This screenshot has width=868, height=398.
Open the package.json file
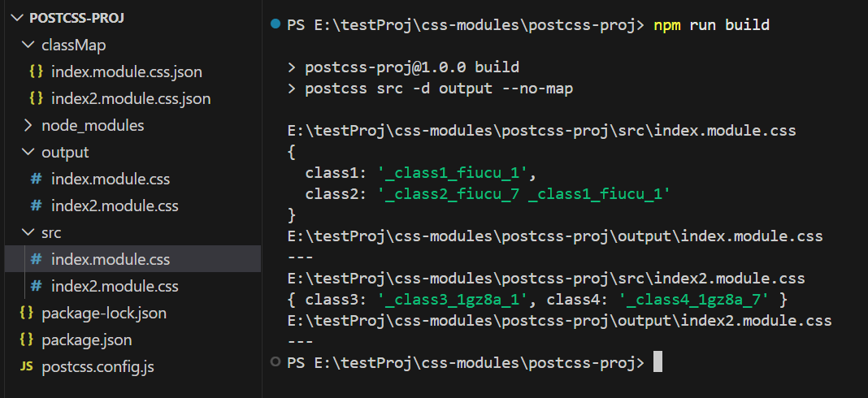(x=86, y=340)
